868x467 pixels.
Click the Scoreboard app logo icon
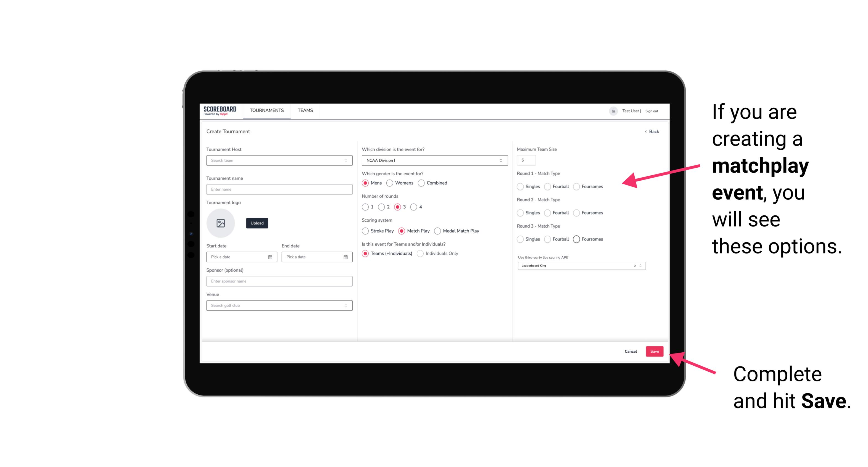(220, 111)
